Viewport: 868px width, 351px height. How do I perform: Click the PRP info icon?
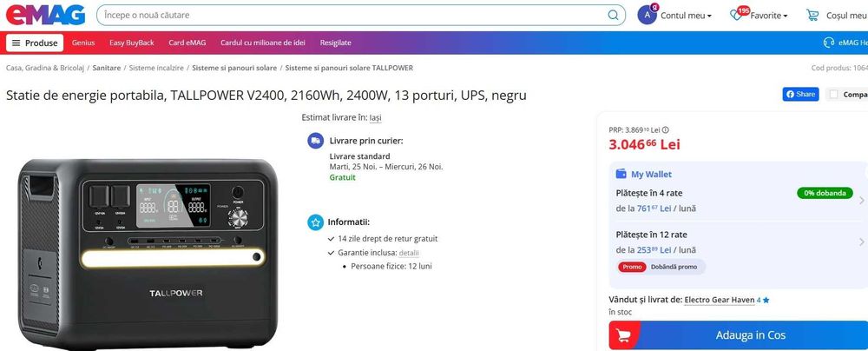point(666,129)
